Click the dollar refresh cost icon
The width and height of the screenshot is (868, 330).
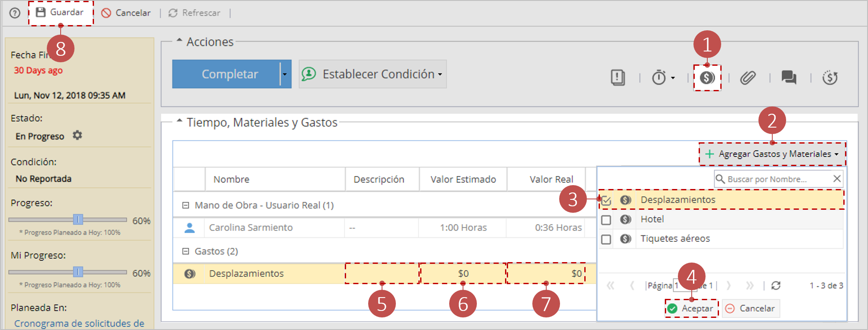(830, 78)
